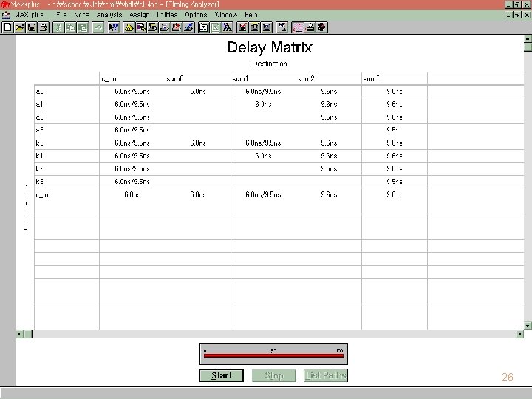Image resolution: width=532 pixels, height=399 pixels.
Task: Launch the Compiler toolbar icon
Action: [152, 27]
